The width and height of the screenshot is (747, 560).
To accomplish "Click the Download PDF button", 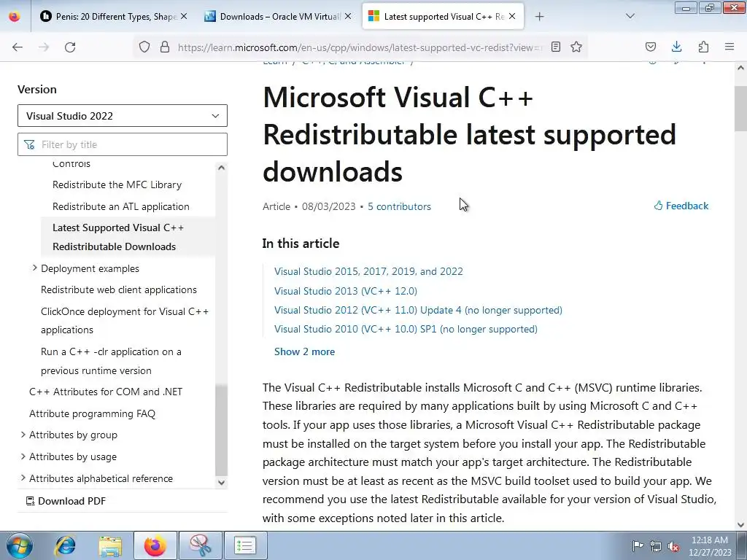I will click(66, 501).
